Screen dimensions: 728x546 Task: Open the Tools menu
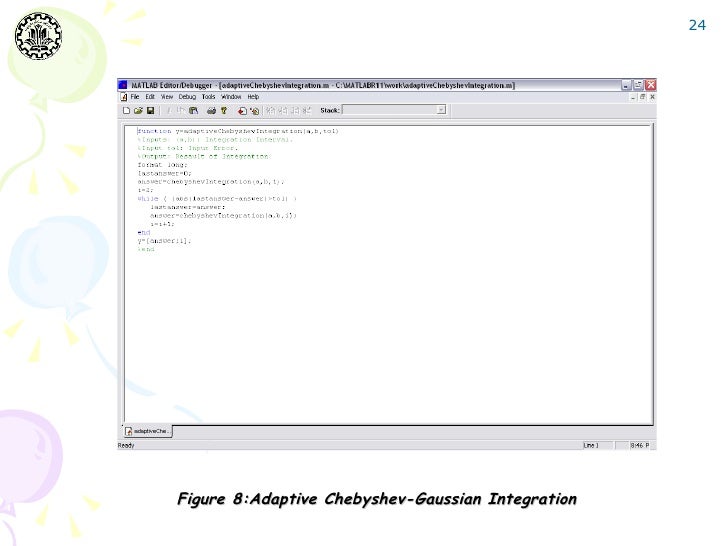208,97
